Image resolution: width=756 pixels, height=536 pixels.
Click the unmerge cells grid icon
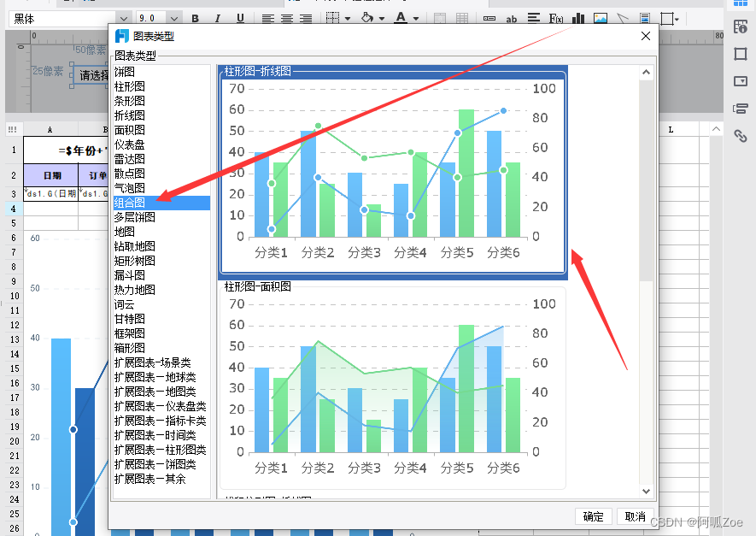462,18
